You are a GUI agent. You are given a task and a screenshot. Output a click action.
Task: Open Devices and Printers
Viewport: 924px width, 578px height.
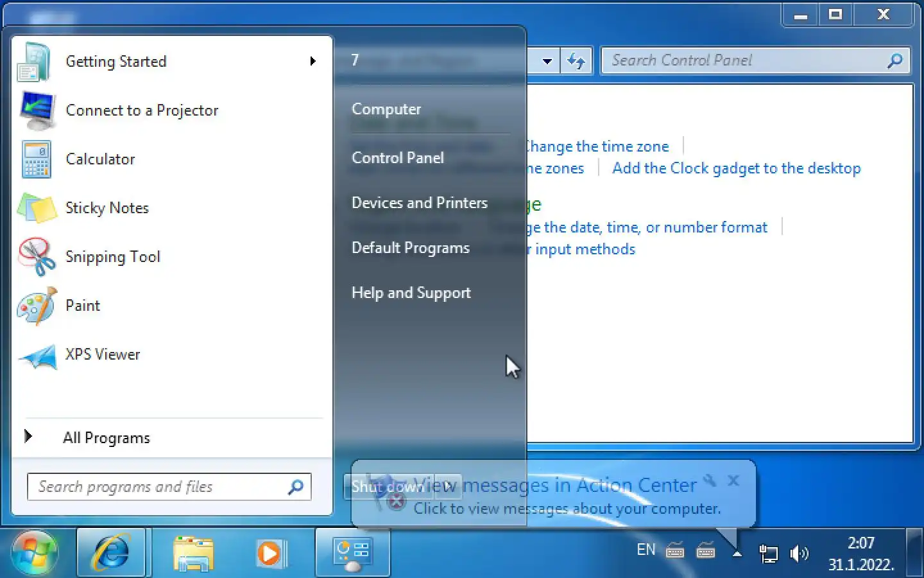pos(420,203)
